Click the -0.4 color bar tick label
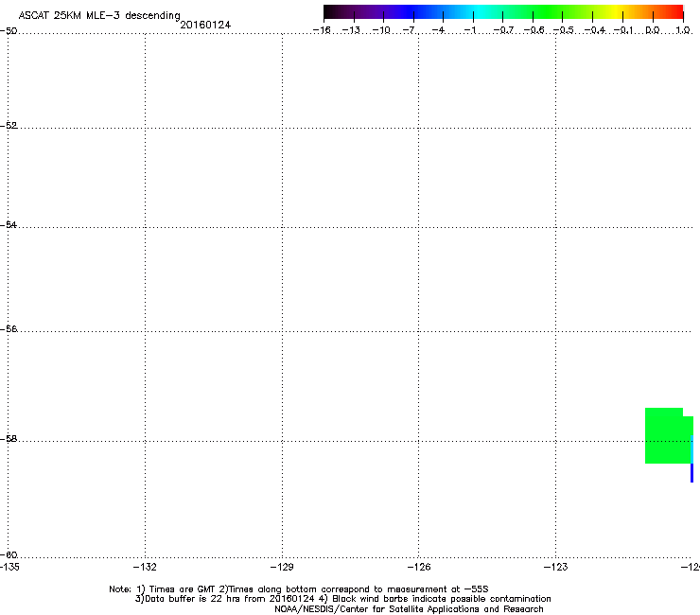This screenshot has height=615, width=700. [x=595, y=30]
